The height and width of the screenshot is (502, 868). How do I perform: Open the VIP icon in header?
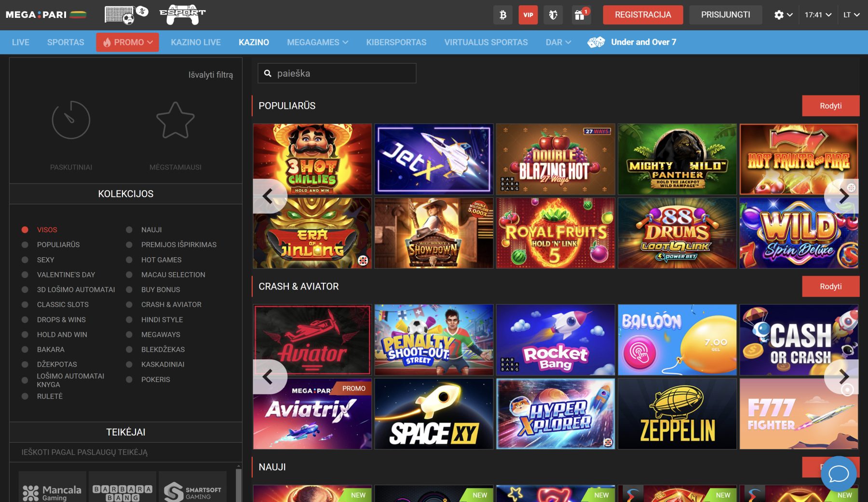[528, 15]
